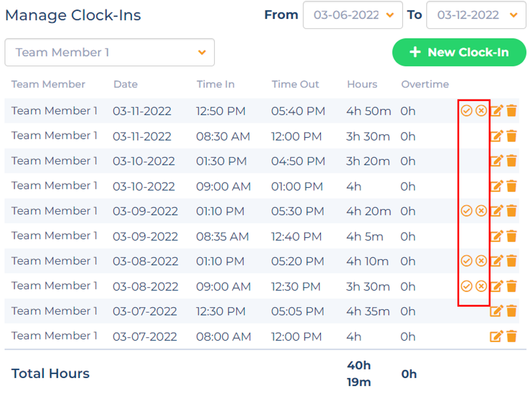This screenshot has width=532, height=396.
Task: Approve the 03-11-2022 12:50 PM clock-in
Action: tap(467, 110)
